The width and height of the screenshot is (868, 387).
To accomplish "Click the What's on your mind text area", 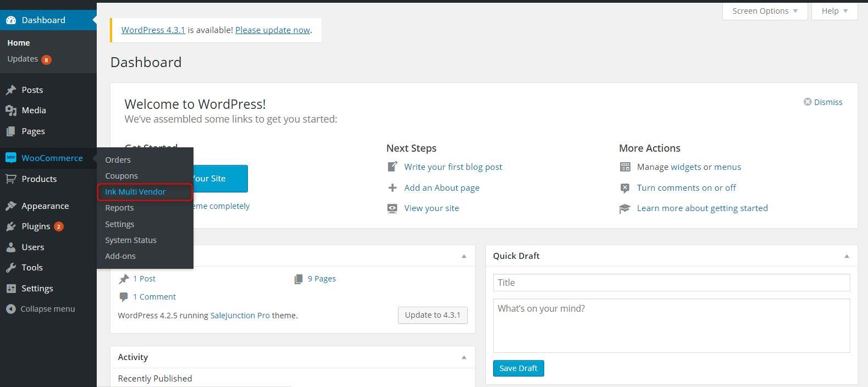I will (x=671, y=325).
